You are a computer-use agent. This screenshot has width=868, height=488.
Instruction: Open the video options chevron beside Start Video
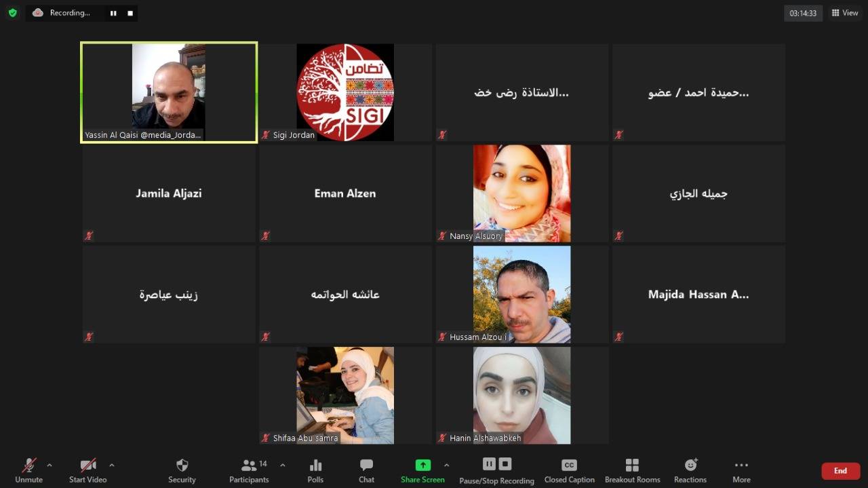point(111,466)
